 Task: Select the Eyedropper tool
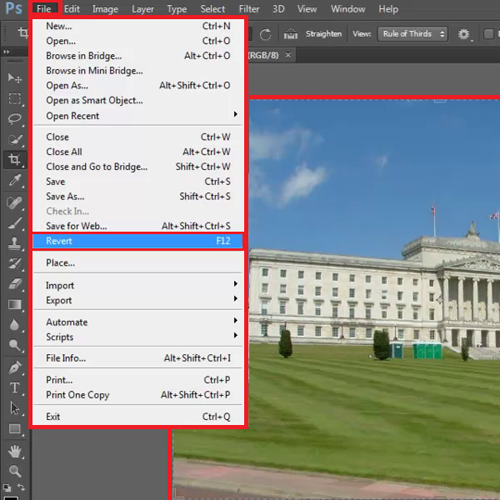14,180
